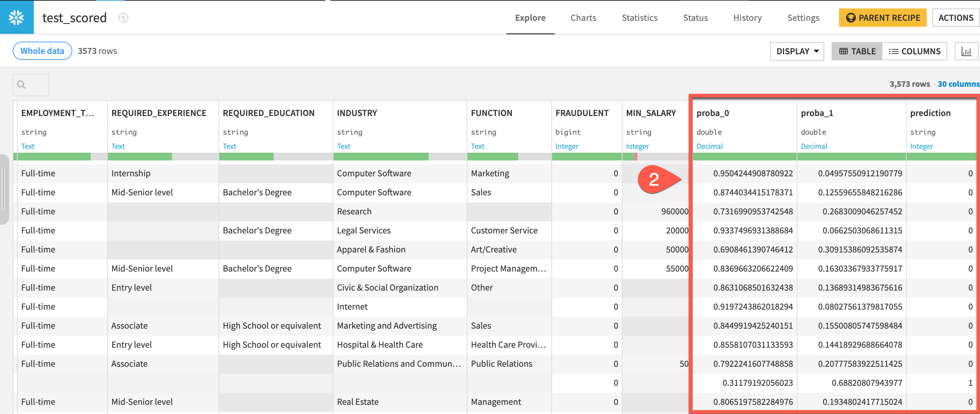Viewport: 980px width, 414px height.
Task: Click the MIN_SALARY data quality bar
Action: point(655,156)
